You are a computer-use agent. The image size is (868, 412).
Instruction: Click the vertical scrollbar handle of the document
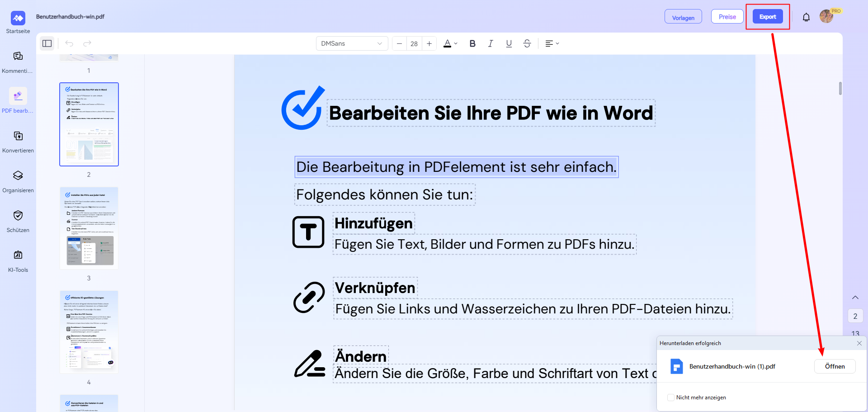click(840, 88)
